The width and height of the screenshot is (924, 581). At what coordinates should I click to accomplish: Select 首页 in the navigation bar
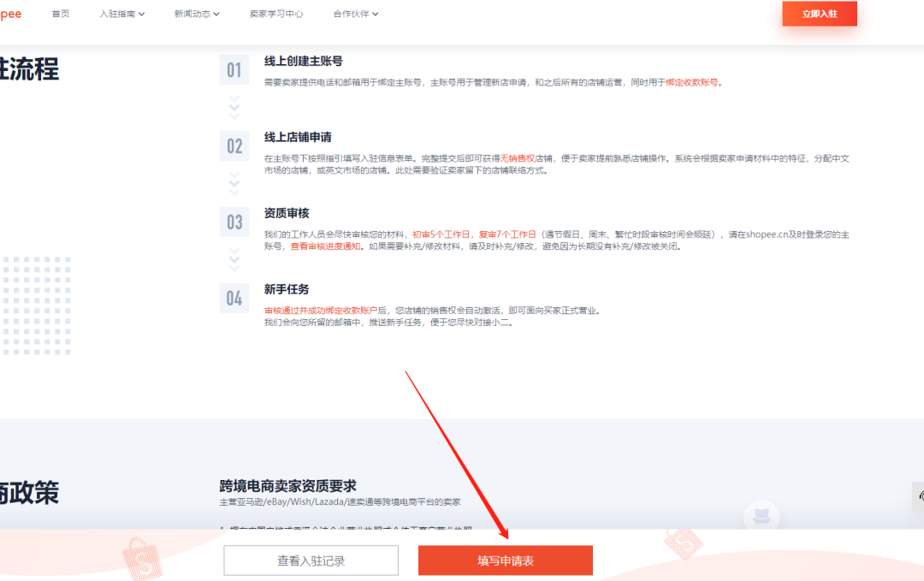[60, 14]
